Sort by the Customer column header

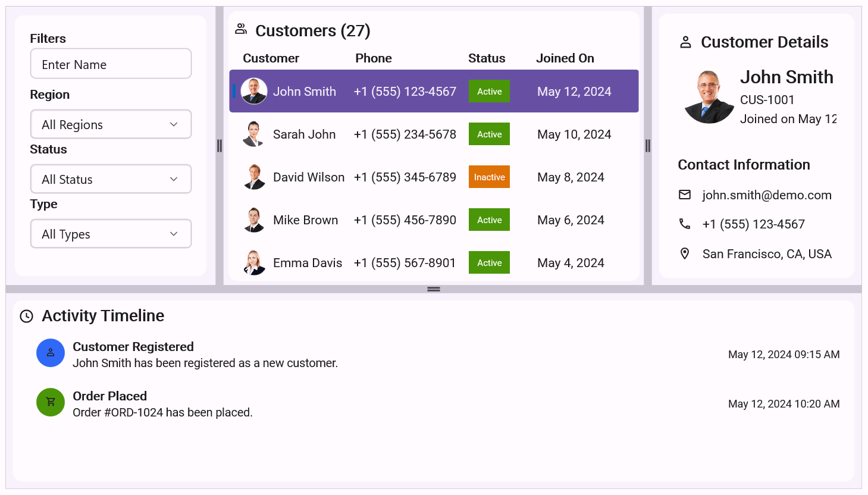(271, 58)
